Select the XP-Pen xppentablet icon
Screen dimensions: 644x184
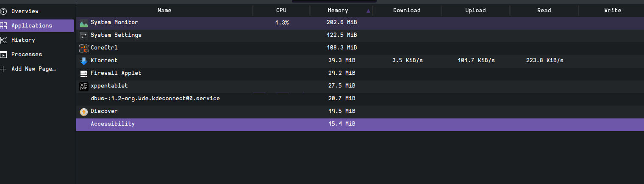[83, 86]
